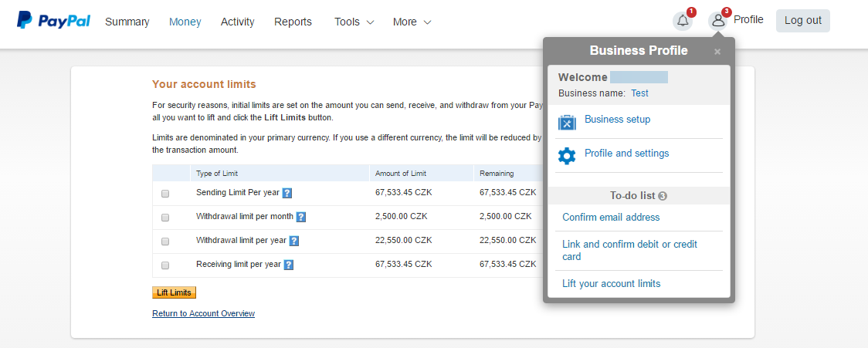
Task: Open help icon for Withdrawal limit per year
Action: pos(294,241)
